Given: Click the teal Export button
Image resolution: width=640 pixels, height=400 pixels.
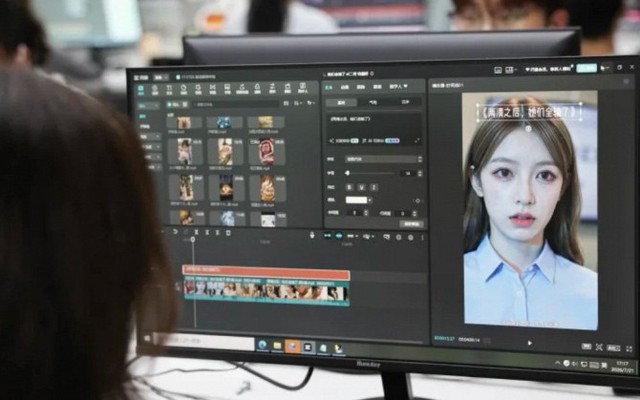Looking at the screenshot, I should click(x=586, y=68).
